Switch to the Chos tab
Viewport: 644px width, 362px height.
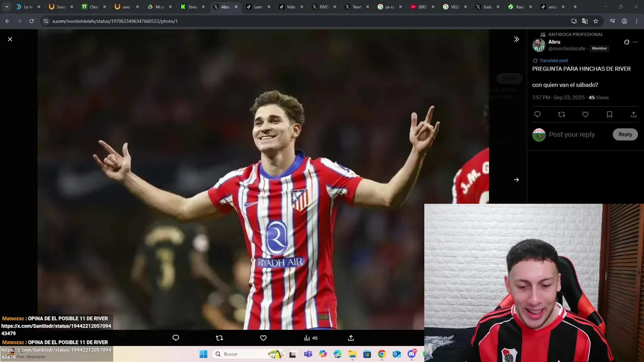pos(94,7)
